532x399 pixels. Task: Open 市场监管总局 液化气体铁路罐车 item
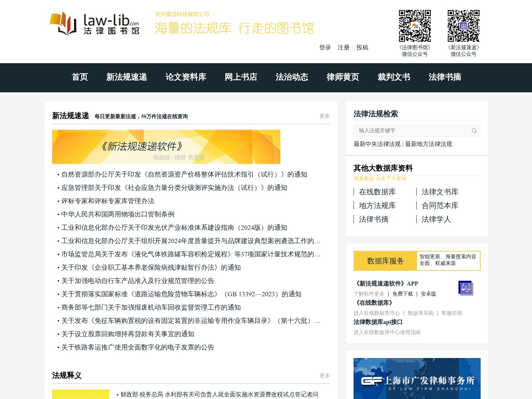[191, 255]
